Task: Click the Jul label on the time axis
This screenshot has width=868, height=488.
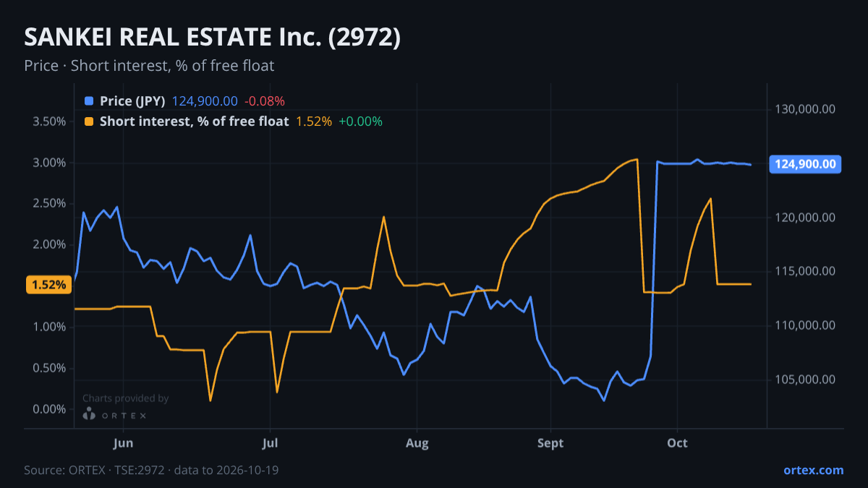Action: [270, 442]
